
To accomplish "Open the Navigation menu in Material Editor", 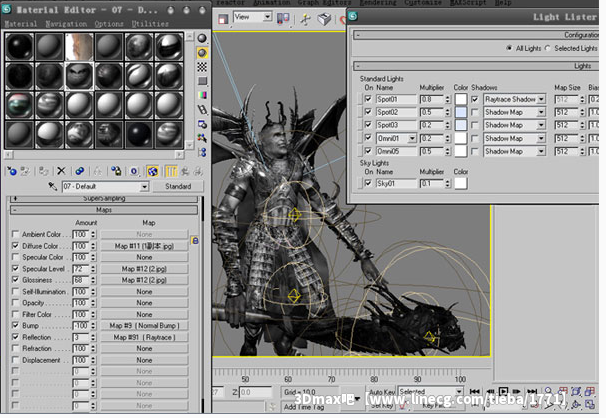I will click(66, 23).
